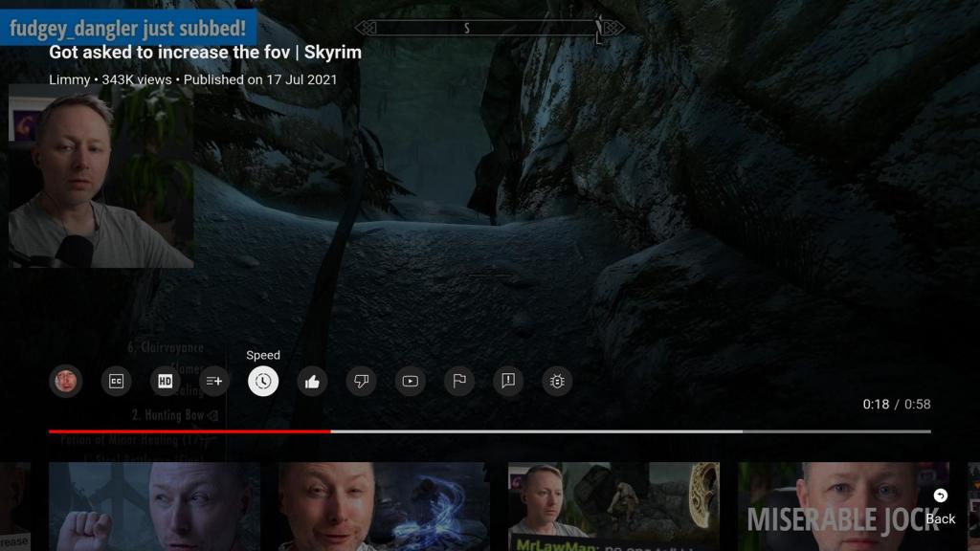
Task: Expand the speed selection menu
Action: tap(263, 381)
